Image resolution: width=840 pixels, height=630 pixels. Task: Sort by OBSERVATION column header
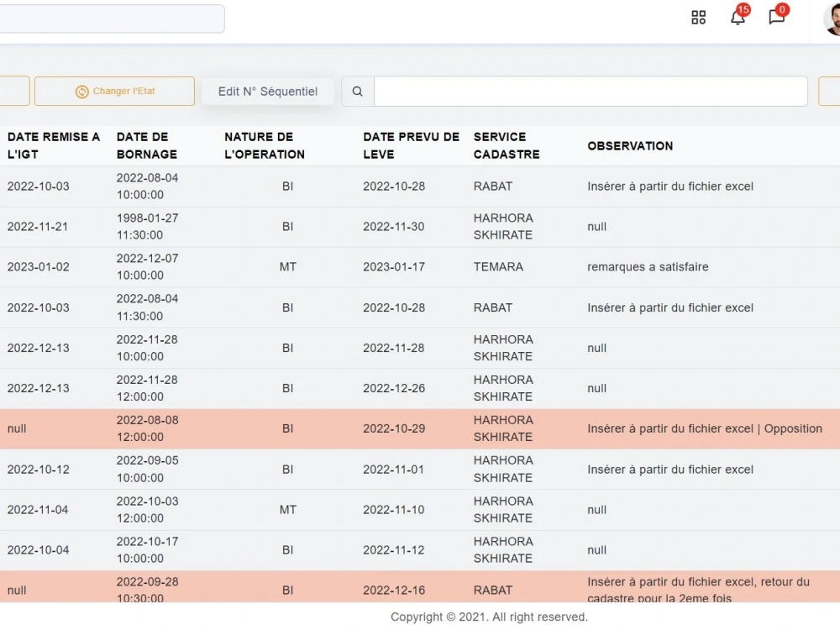(x=630, y=145)
